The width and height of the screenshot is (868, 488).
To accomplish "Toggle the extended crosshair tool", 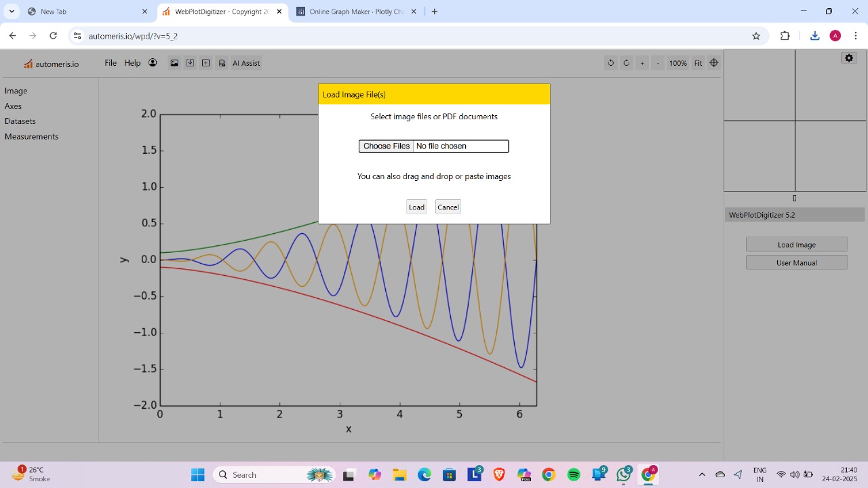I will pos(714,62).
